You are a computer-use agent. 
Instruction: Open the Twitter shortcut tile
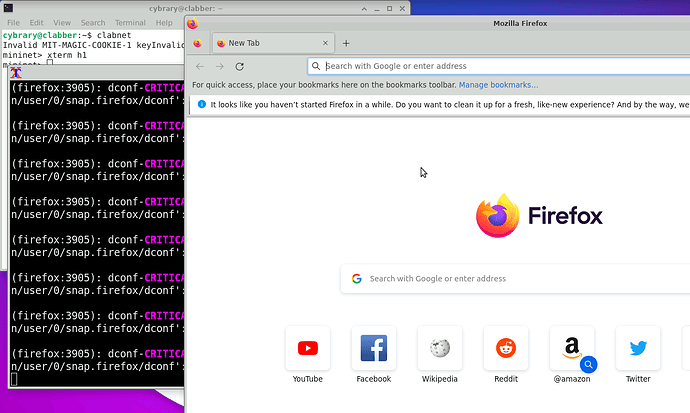click(x=638, y=348)
